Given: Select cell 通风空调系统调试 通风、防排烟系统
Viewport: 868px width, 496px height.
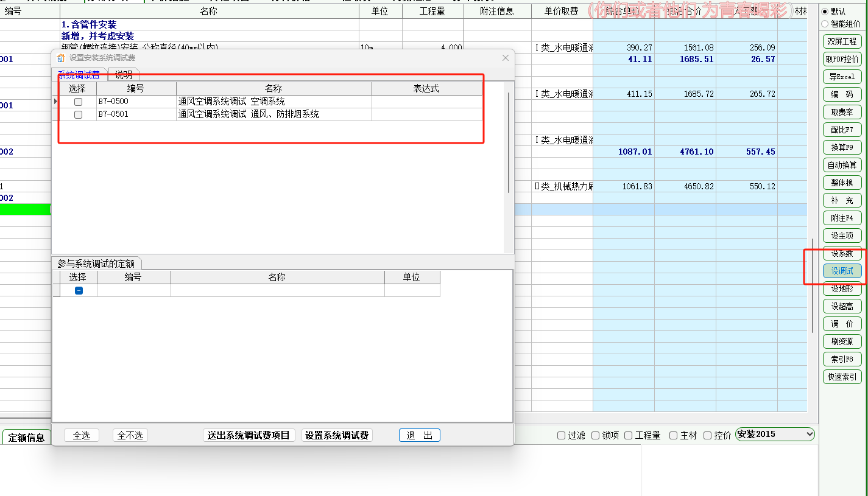Looking at the screenshot, I should pos(273,114).
